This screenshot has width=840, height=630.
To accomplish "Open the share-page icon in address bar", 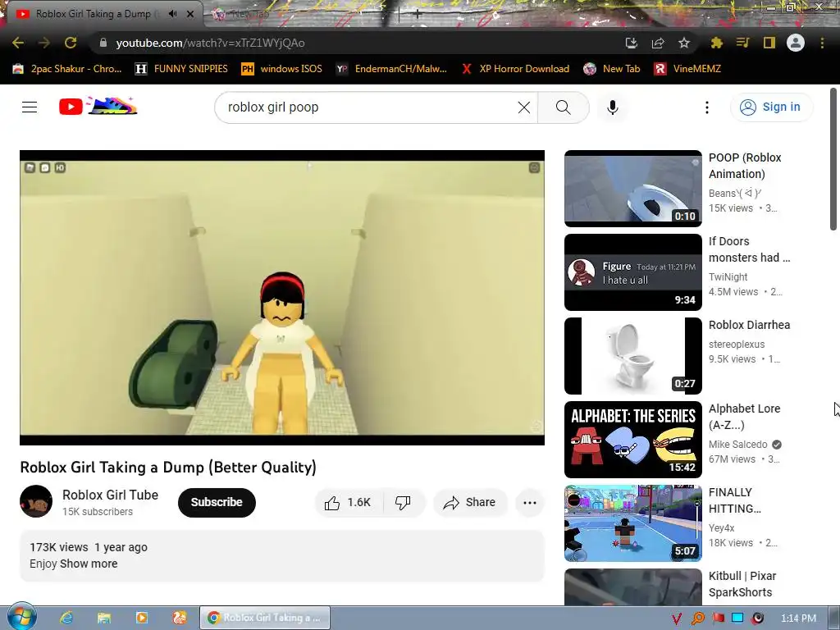I will point(658,43).
